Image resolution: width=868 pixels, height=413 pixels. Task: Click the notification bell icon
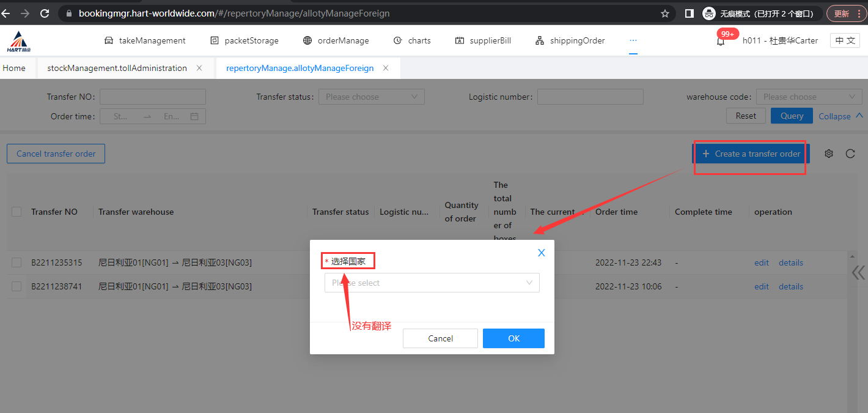tap(721, 42)
